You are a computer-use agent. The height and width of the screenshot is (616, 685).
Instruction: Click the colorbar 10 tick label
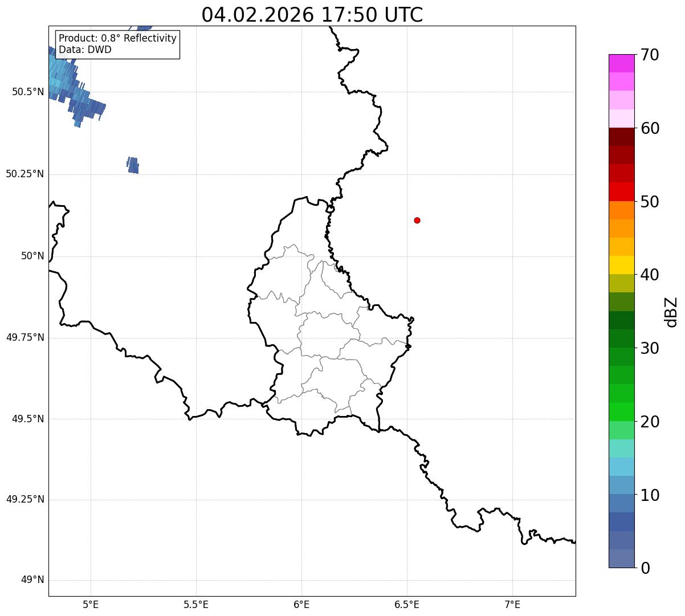click(650, 495)
